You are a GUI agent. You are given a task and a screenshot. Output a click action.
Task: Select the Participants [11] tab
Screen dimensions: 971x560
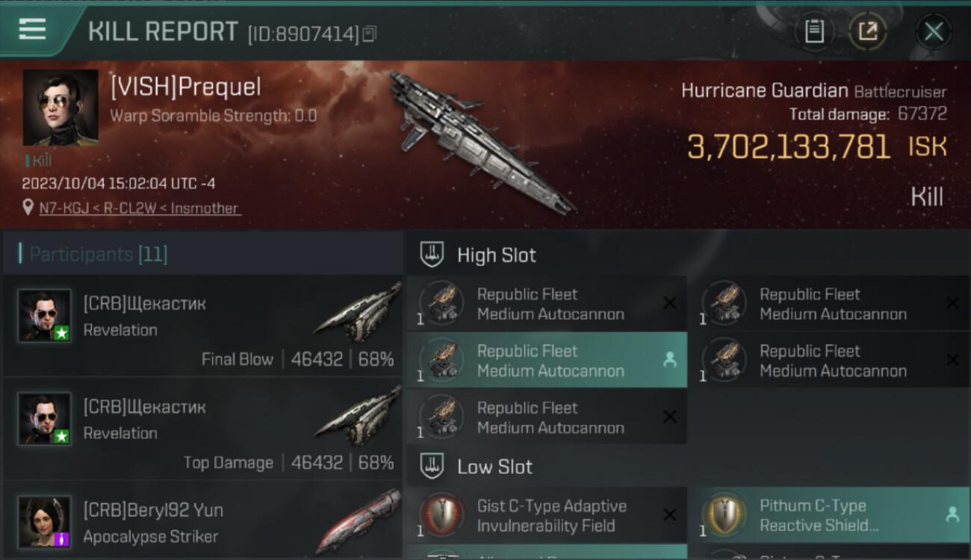point(98,254)
